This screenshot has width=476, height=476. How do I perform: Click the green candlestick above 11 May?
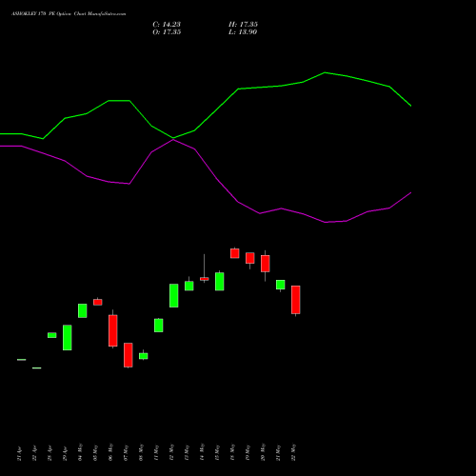point(159,326)
